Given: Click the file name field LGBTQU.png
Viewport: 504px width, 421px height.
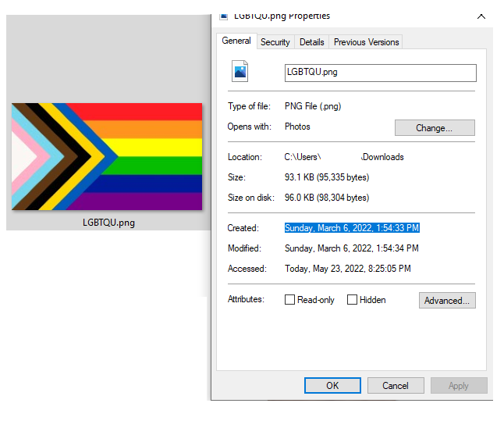Looking at the screenshot, I should (381, 73).
